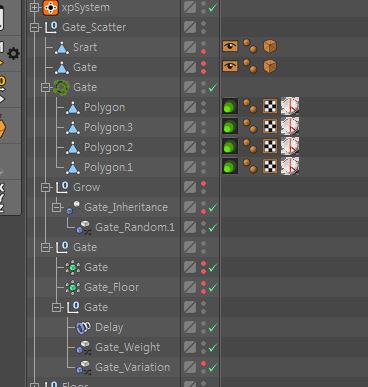
Task: Select the Gate_Variation name label
Action: pyautogui.click(x=133, y=367)
